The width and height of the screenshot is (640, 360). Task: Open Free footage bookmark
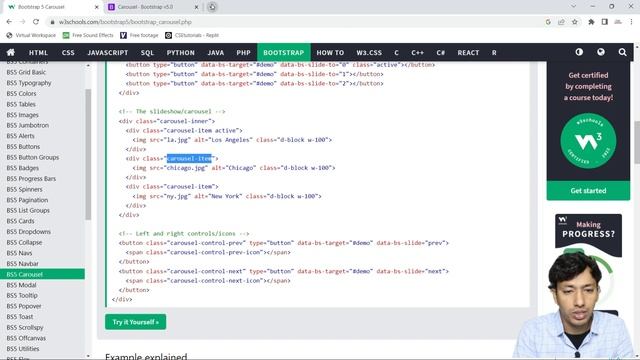coord(139,36)
